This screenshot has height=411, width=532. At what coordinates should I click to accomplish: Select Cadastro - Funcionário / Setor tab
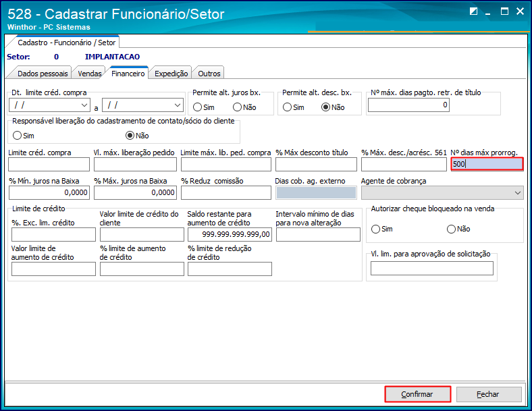66,43
